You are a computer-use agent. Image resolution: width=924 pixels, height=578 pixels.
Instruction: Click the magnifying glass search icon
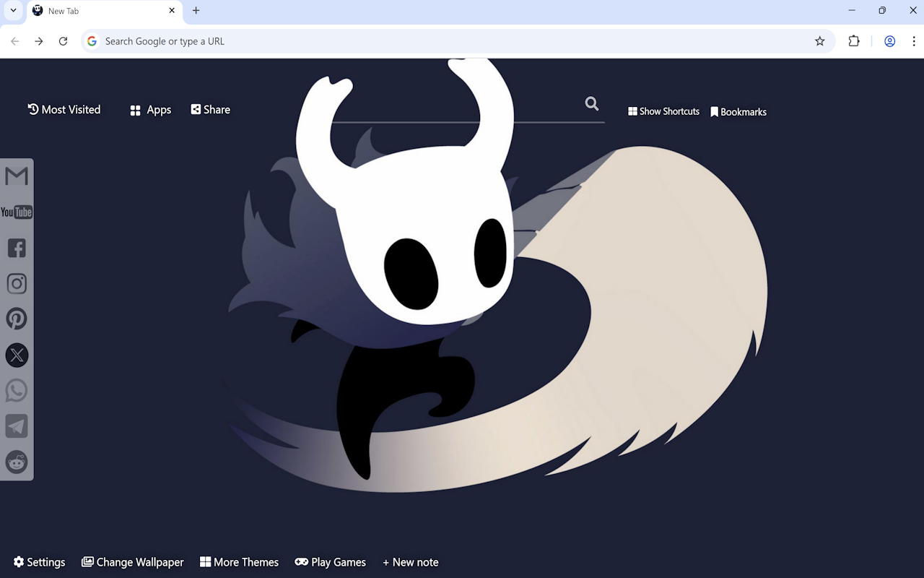tap(591, 103)
